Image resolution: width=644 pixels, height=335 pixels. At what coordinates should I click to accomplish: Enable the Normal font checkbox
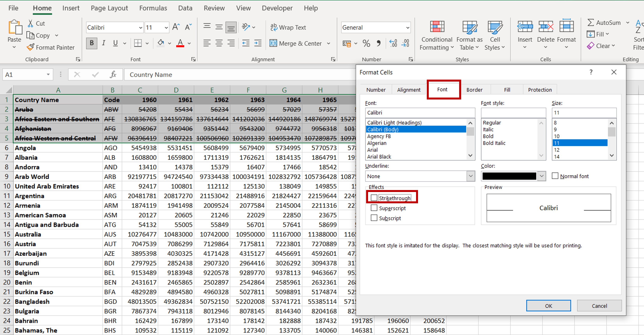pos(555,176)
